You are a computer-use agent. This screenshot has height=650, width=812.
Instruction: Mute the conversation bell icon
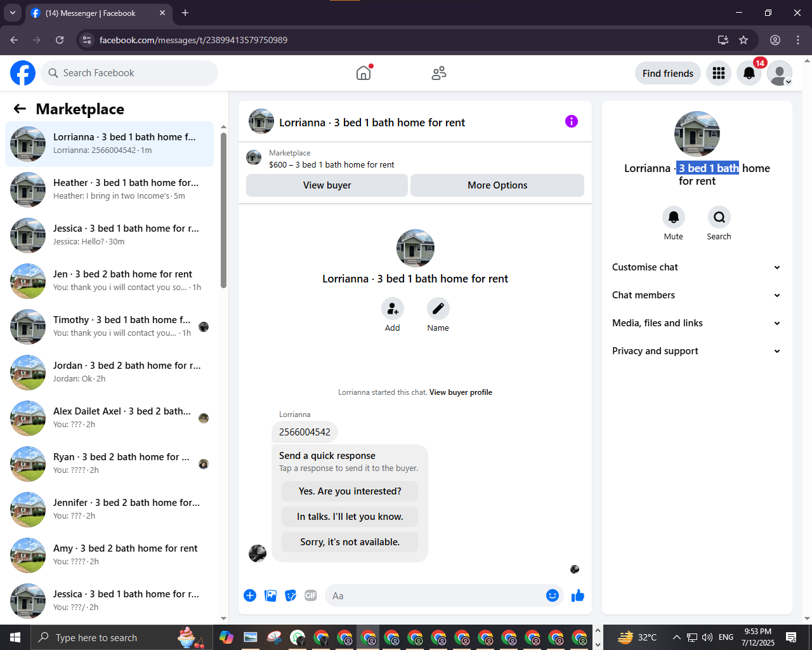click(x=674, y=217)
